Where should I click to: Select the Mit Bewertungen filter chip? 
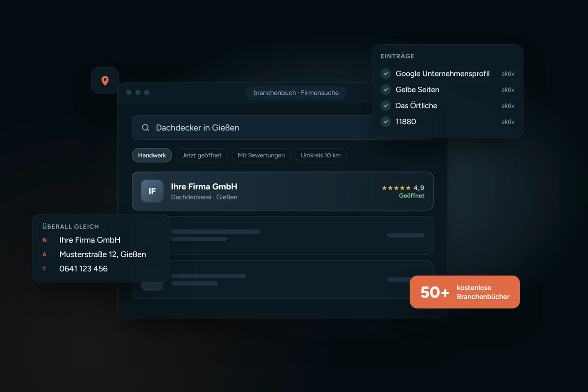pos(261,155)
